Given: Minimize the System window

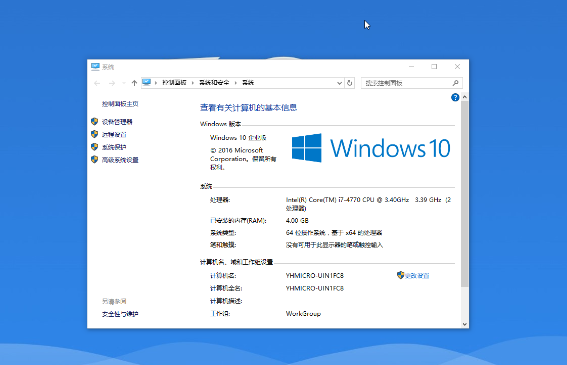Looking at the screenshot, I should [x=412, y=67].
